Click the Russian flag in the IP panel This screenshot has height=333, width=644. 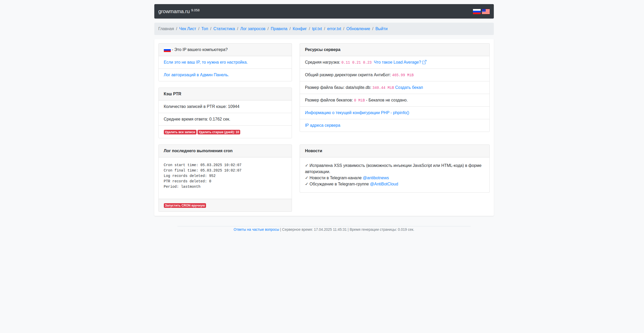(x=167, y=50)
